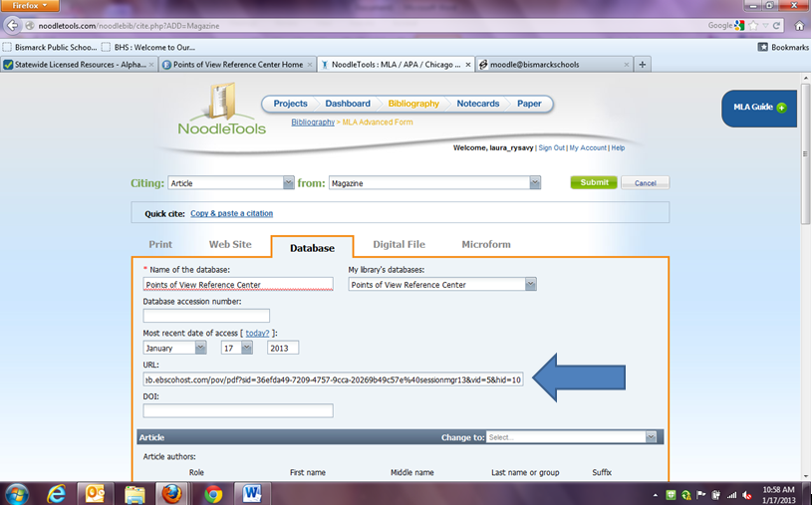
Task: Open the Firefox home page icon
Action: 800,25
